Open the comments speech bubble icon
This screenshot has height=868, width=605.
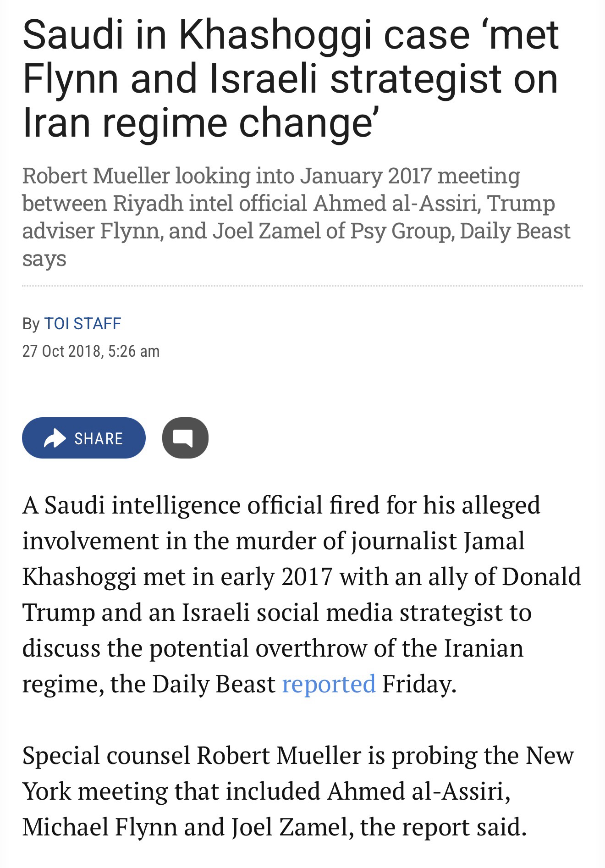click(185, 438)
